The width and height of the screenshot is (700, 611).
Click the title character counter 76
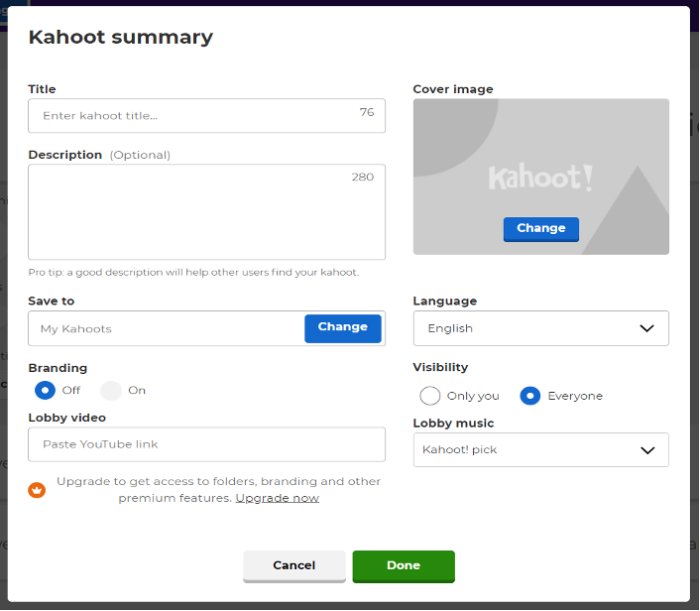(x=367, y=112)
